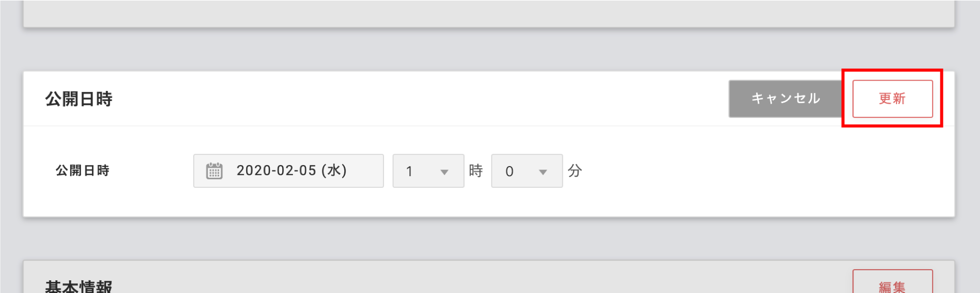The width and height of the screenshot is (980, 293).
Task: Click the empty gray panel at the top
Action: 488,13
